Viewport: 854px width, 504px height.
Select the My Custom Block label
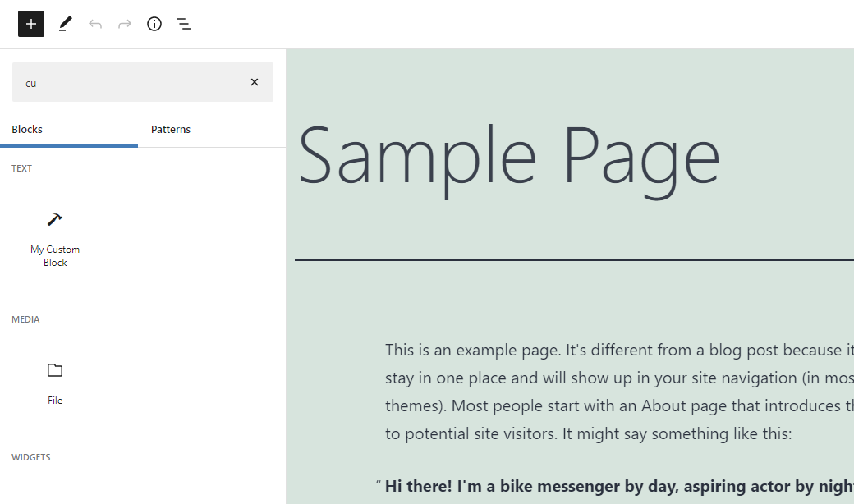[x=55, y=256]
